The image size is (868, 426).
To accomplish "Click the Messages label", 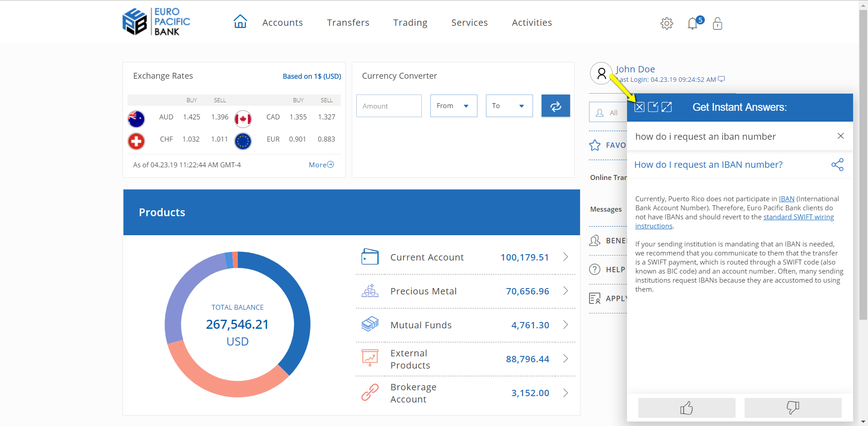I will 606,209.
